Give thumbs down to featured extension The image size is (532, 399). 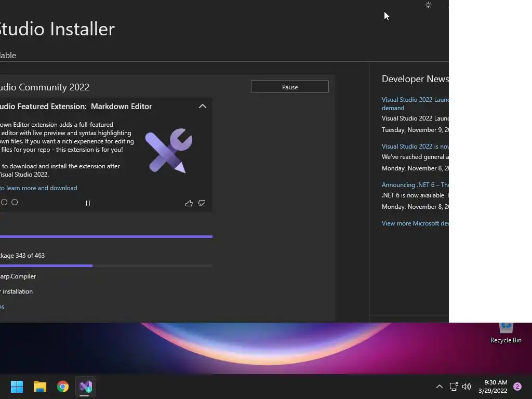(202, 203)
